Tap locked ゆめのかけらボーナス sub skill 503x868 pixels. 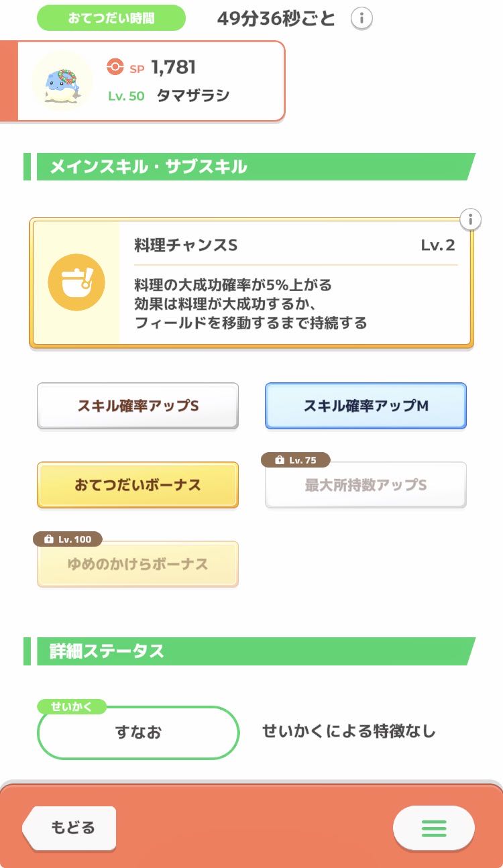pos(137,564)
